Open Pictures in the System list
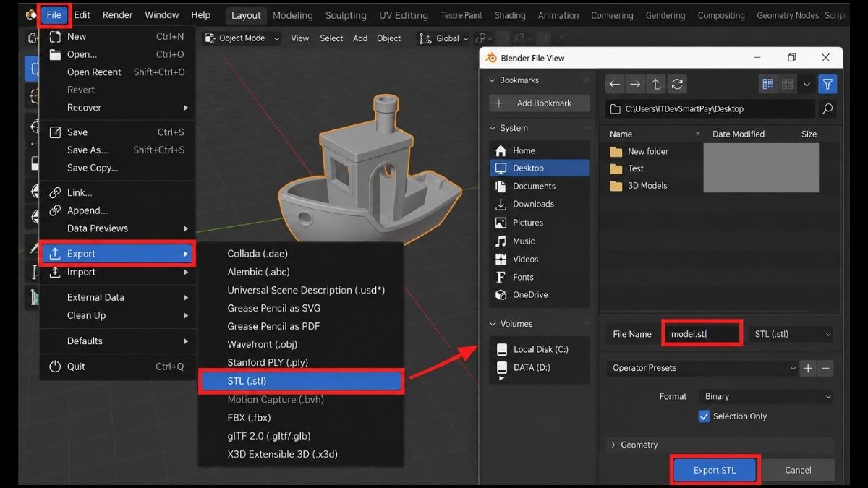The width and height of the screenshot is (868, 488). click(539, 223)
